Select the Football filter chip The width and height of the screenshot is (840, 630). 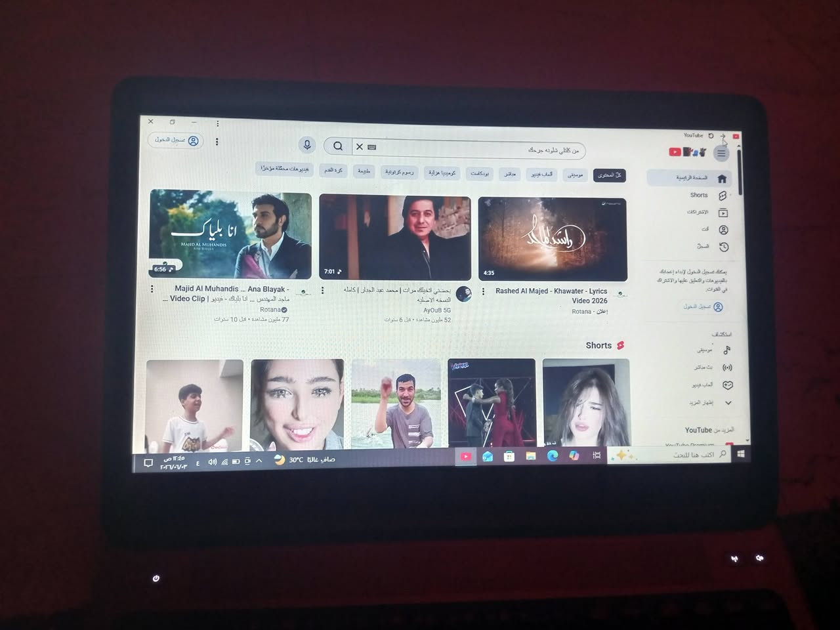[333, 171]
